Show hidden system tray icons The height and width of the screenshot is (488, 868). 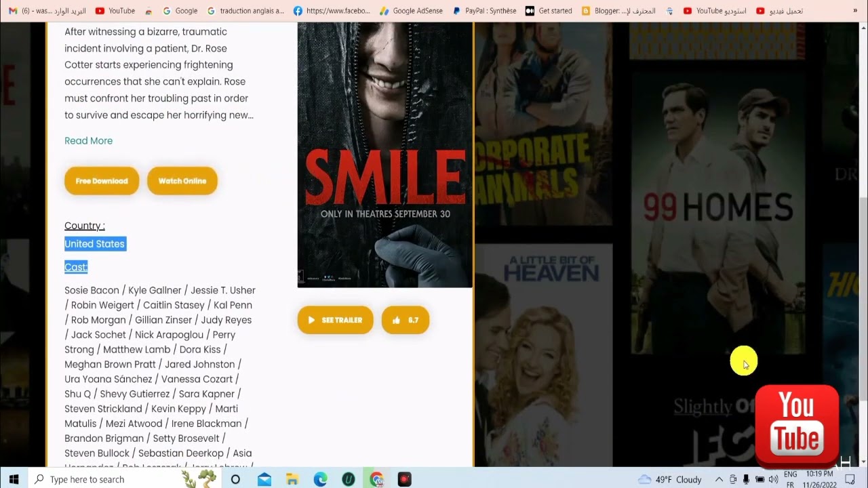[719, 479]
